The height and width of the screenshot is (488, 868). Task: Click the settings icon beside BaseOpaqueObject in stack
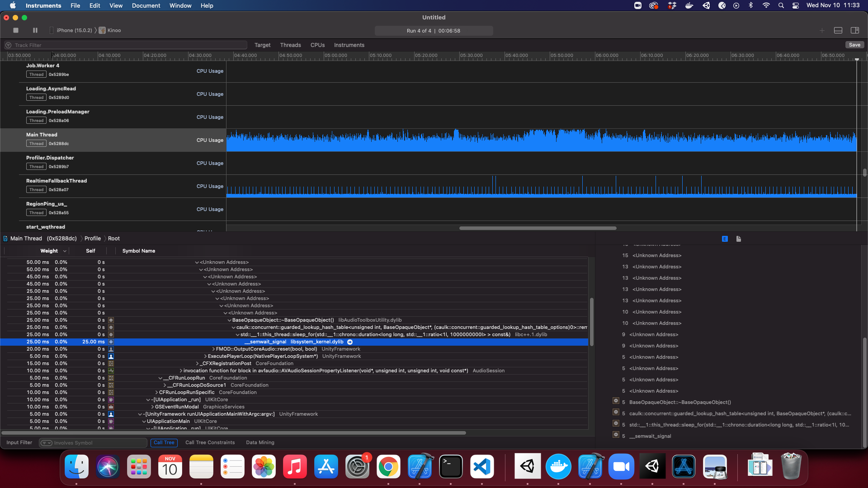pos(616,401)
